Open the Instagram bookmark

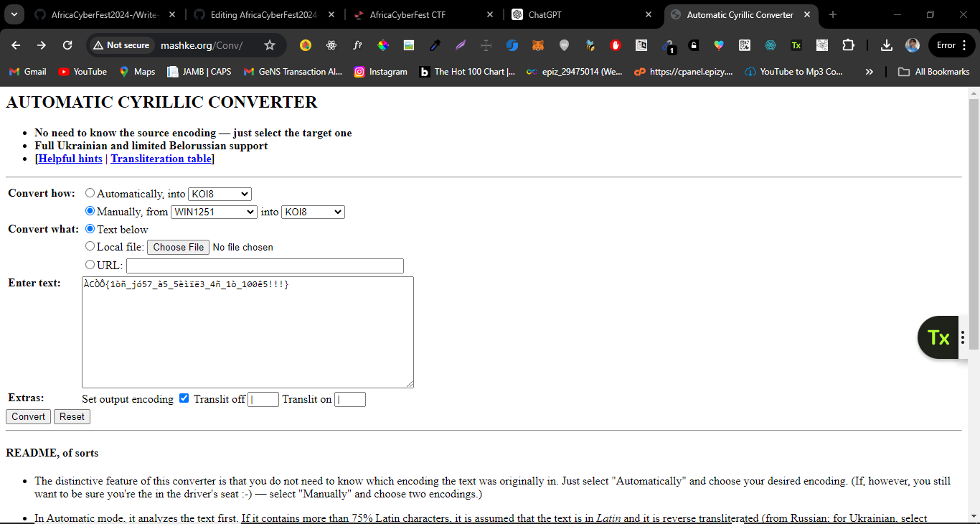click(x=380, y=72)
